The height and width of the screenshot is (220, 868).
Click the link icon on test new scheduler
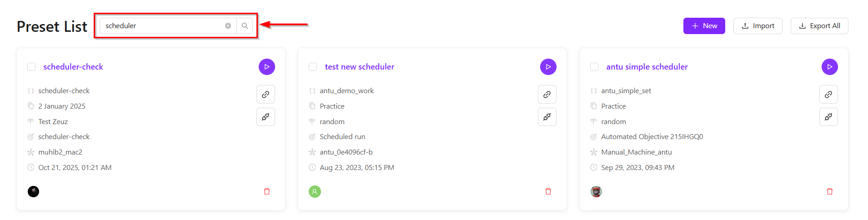pyautogui.click(x=547, y=95)
